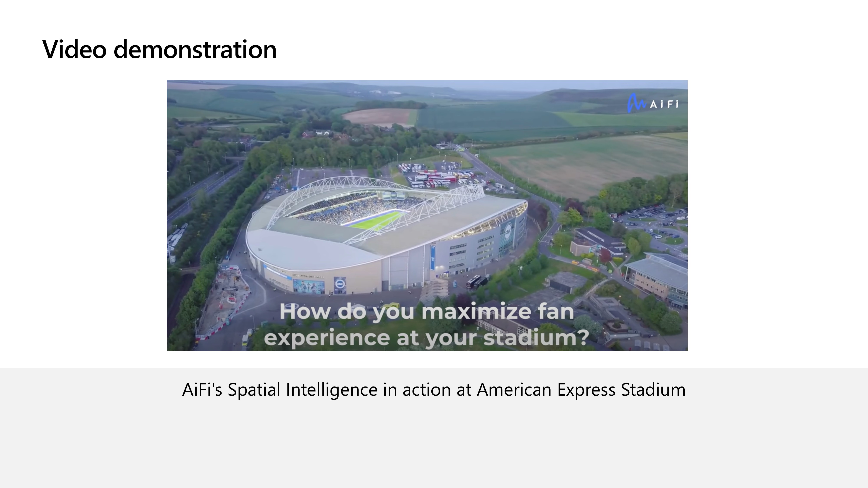Click the two black coaches beside the stadium
Image resolution: width=868 pixels, height=488 pixels.
point(478,281)
